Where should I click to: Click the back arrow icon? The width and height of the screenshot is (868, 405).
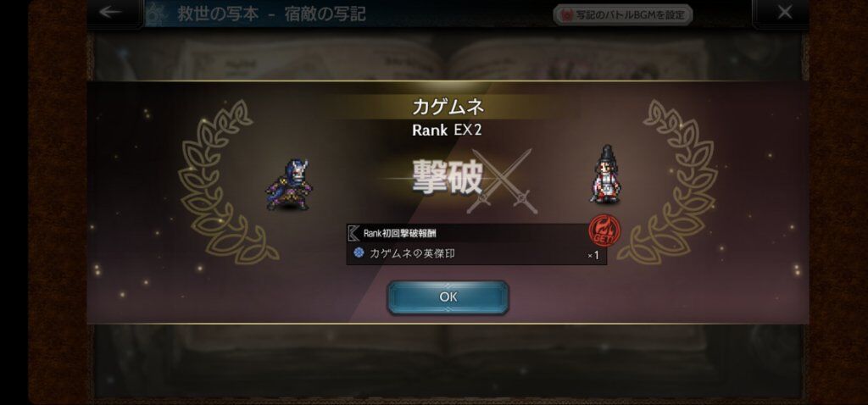[x=110, y=12]
